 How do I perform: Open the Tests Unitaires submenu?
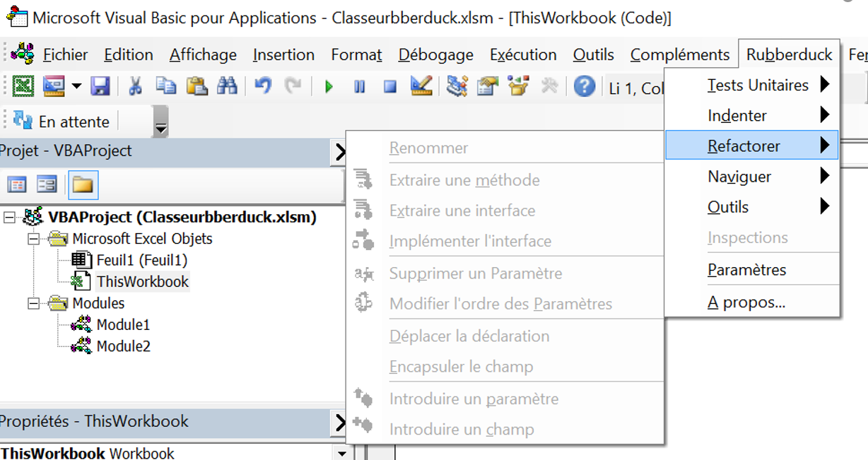(758, 85)
